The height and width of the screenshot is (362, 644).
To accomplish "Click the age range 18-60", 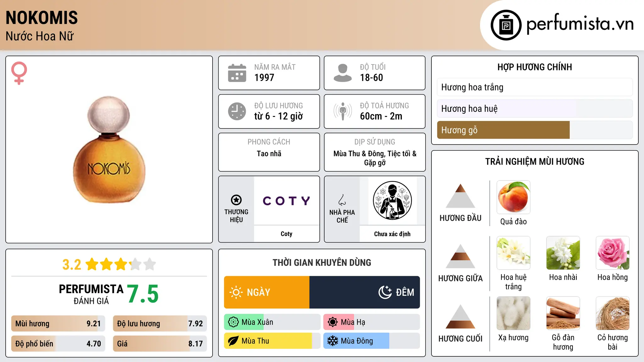I will [x=371, y=78].
